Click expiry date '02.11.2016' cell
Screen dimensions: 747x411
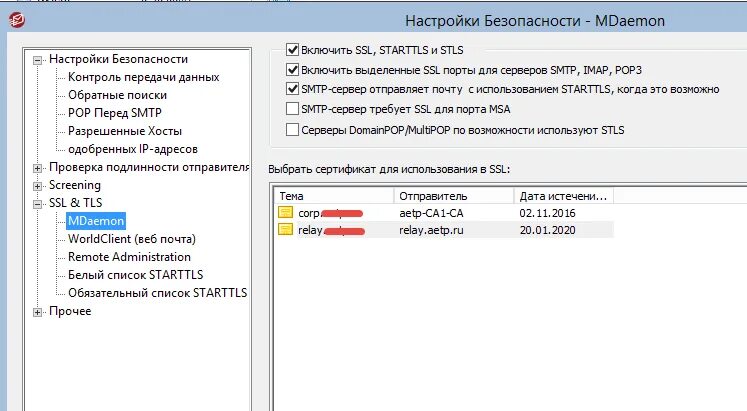tap(547, 213)
